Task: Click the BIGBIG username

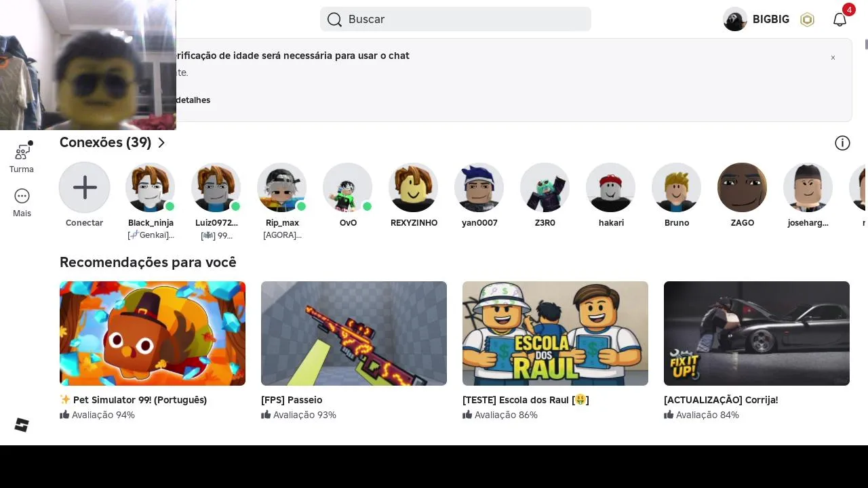Action: (x=771, y=19)
